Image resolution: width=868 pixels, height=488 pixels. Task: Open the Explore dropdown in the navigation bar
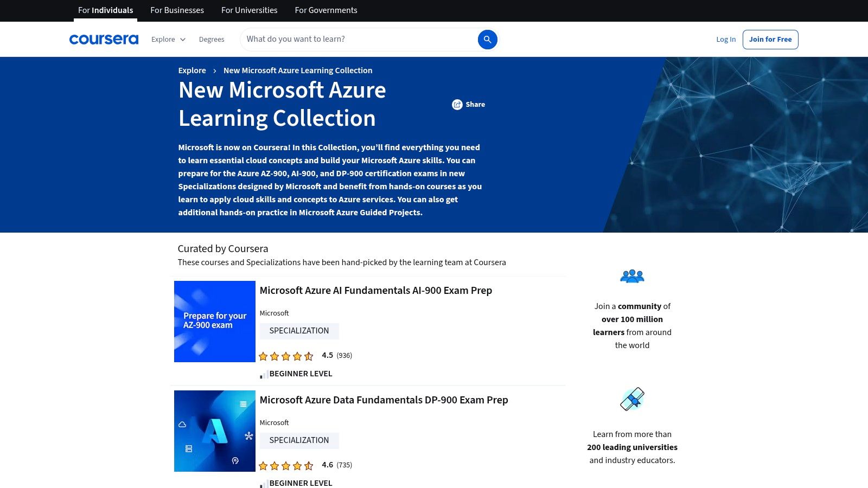[x=163, y=39]
